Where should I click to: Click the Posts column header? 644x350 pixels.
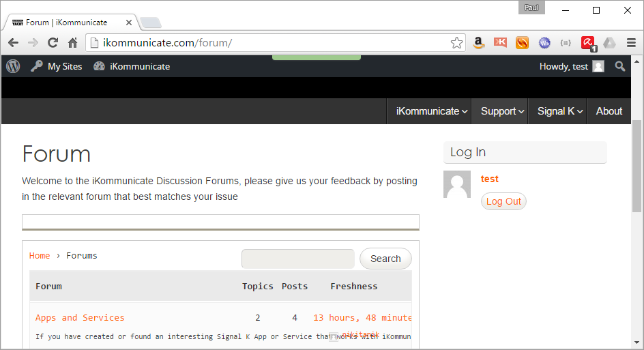295,287
